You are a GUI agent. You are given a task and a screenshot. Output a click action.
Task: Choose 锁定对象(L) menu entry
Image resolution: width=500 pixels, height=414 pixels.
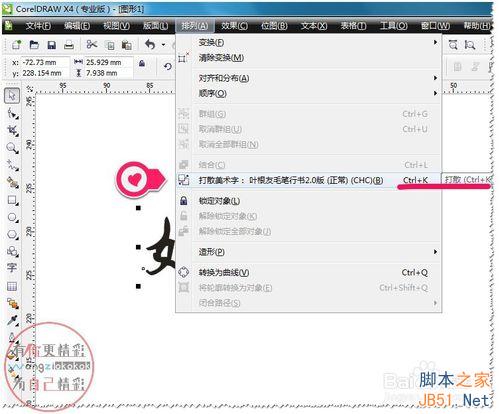click(308, 201)
